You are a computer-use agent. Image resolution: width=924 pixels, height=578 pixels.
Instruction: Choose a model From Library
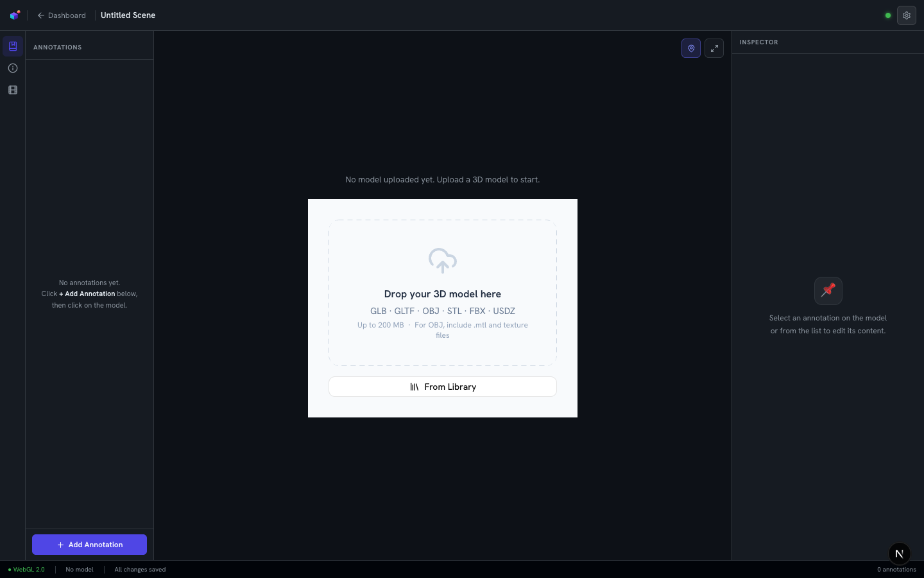click(x=443, y=387)
